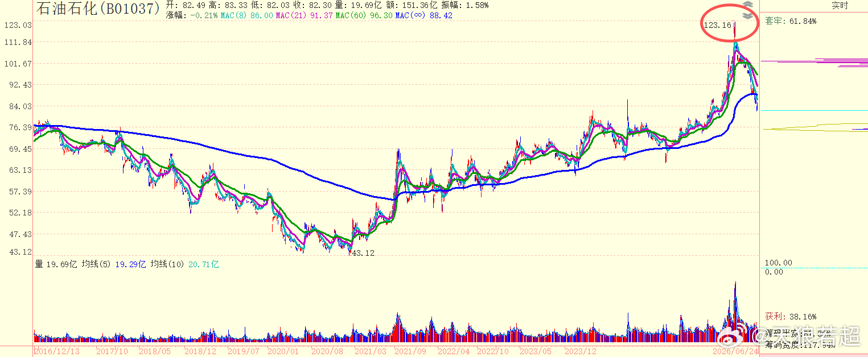
Task: Select the 2016/12/13 start date marker
Action: point(56,351)
